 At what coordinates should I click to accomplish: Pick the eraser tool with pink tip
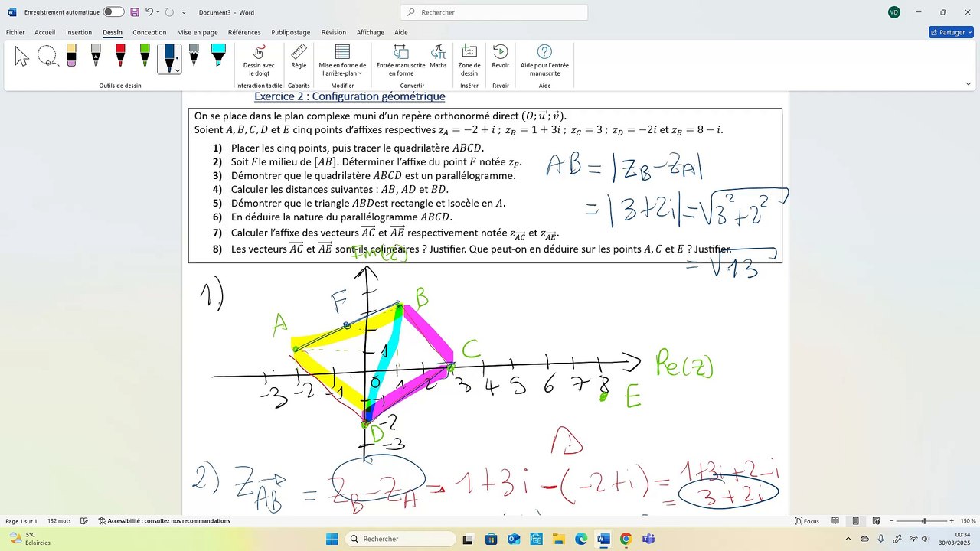71,55
